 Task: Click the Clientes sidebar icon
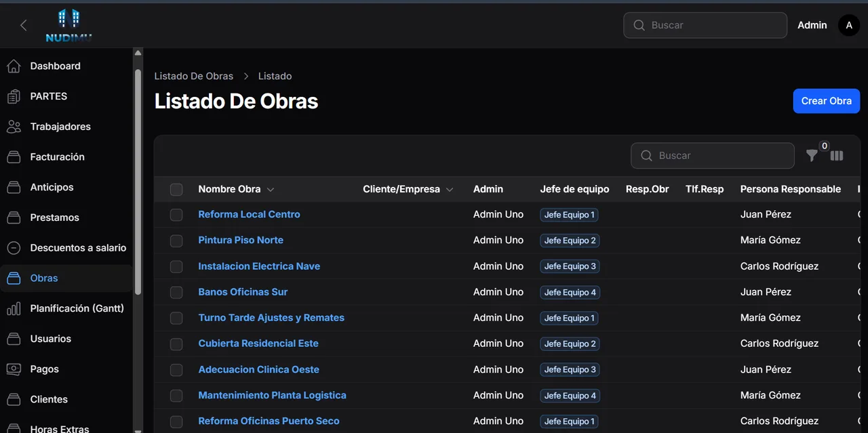[x=14, y=399]
